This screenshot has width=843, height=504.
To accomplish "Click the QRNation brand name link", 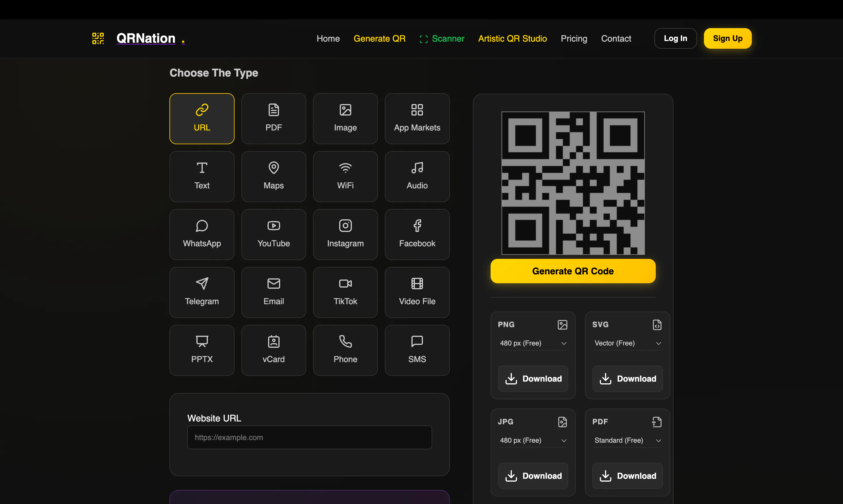I will click(x=146, y=38).
